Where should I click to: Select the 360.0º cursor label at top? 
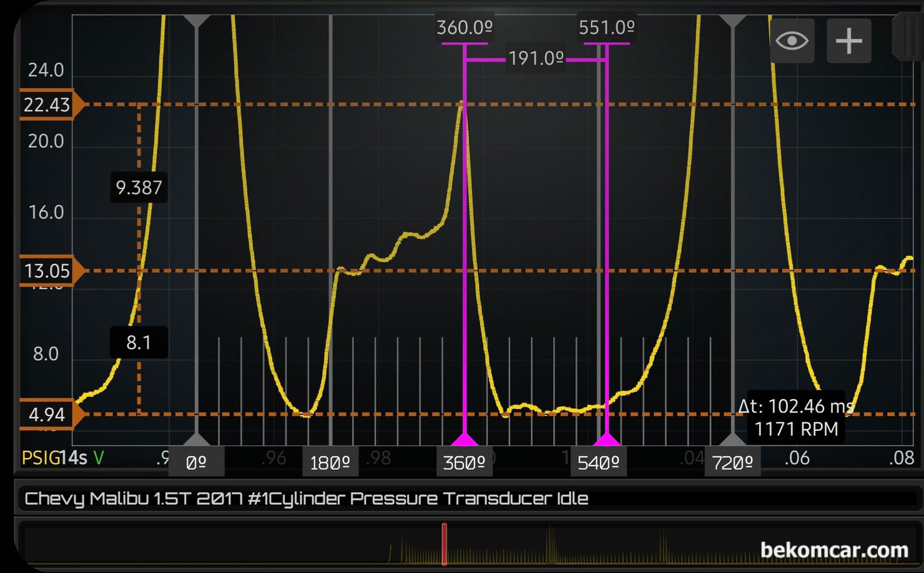click(x=464, y=27)
